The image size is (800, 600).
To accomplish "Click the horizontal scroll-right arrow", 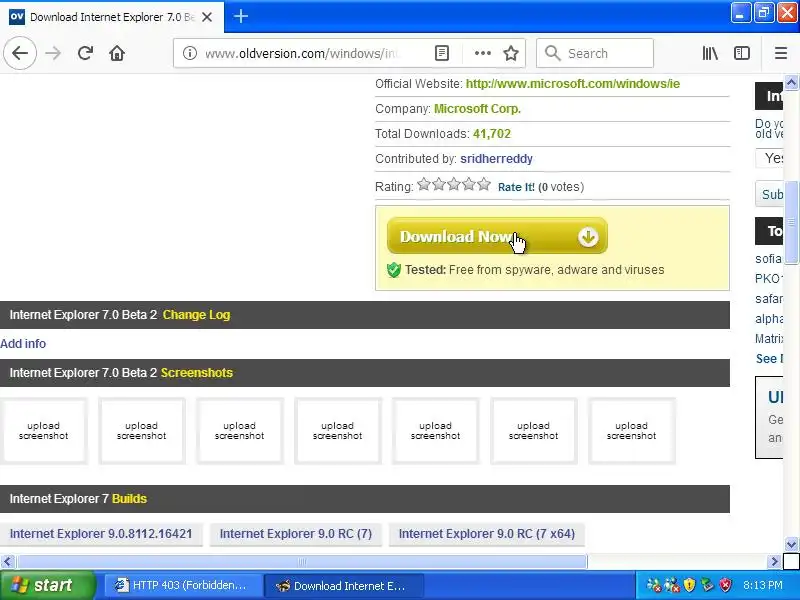I will coord(774,562).
